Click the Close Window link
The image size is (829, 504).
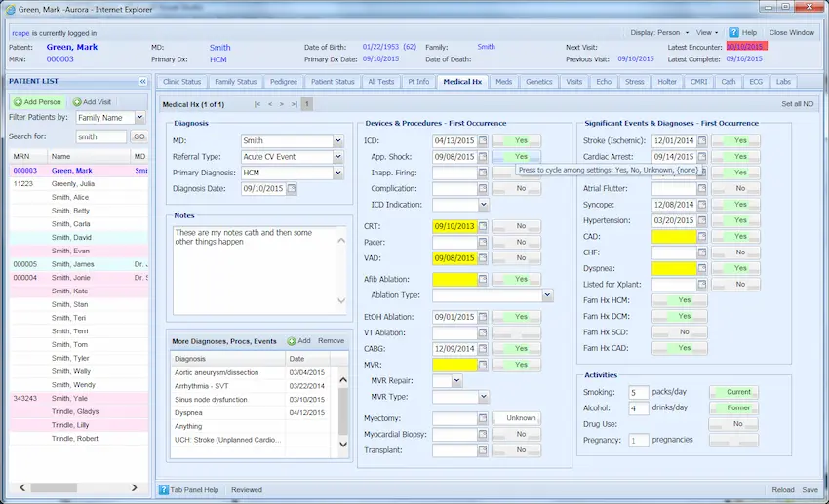(792, 33)
